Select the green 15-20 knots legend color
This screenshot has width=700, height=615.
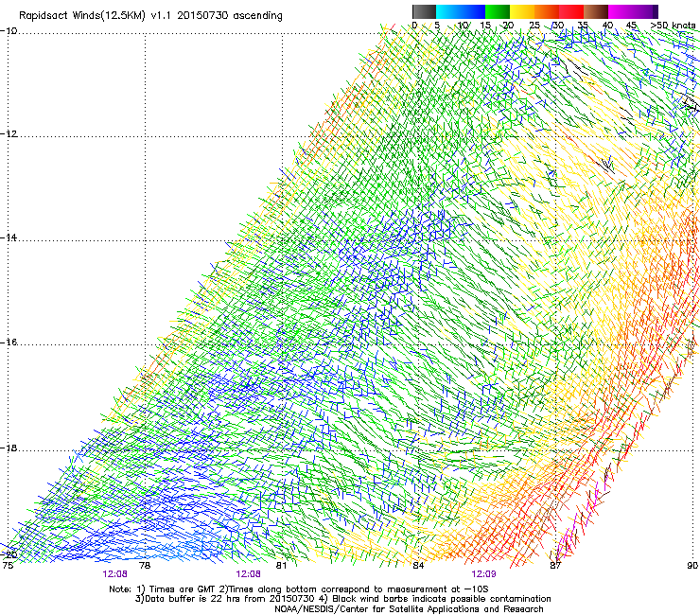[498, 11]
